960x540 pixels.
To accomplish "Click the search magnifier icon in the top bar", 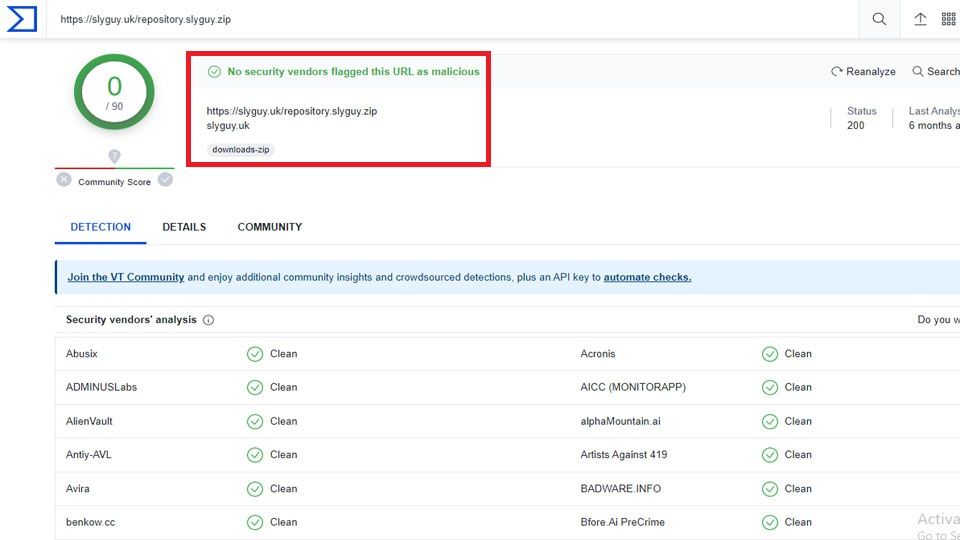I will [879, 19].
